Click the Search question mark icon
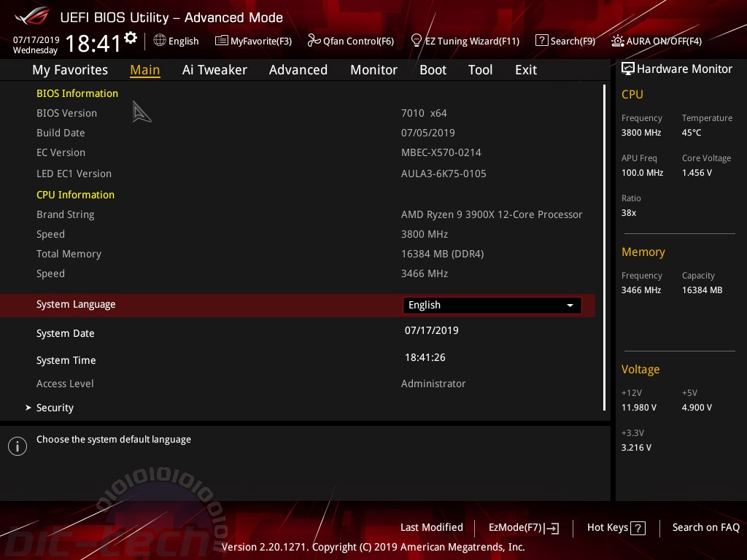This screenshot has height=560, width=747. coord(542,41)
